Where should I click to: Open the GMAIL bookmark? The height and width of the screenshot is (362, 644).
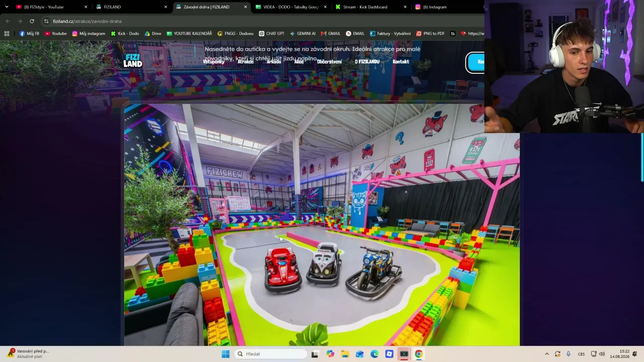tap(331, 34)
